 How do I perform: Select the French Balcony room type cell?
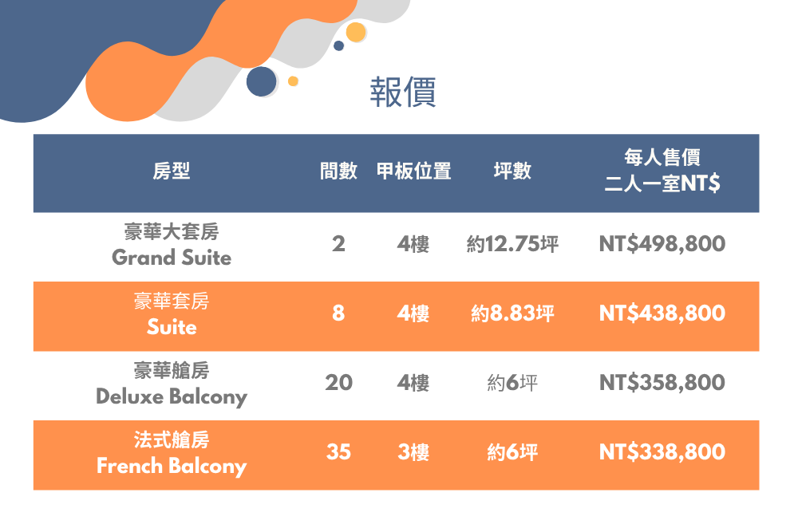(172, 454)
